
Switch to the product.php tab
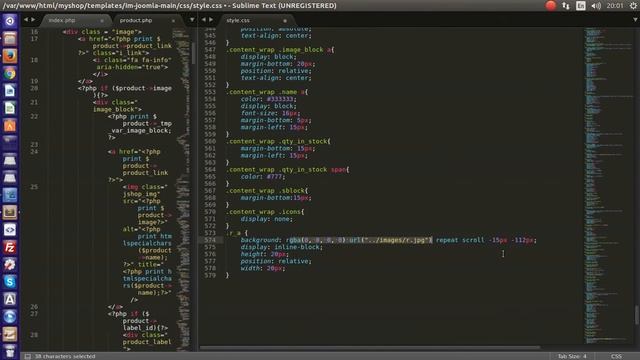(136, 20)
